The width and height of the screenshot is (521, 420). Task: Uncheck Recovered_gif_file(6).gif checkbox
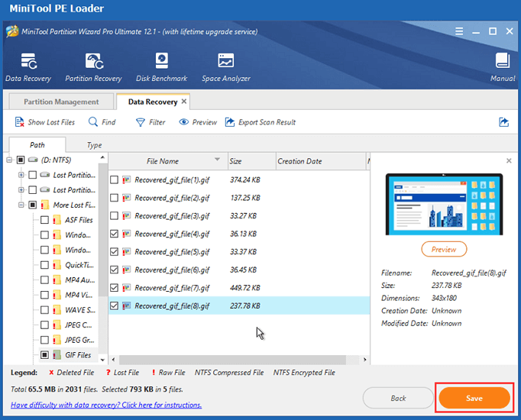point(114,270)
